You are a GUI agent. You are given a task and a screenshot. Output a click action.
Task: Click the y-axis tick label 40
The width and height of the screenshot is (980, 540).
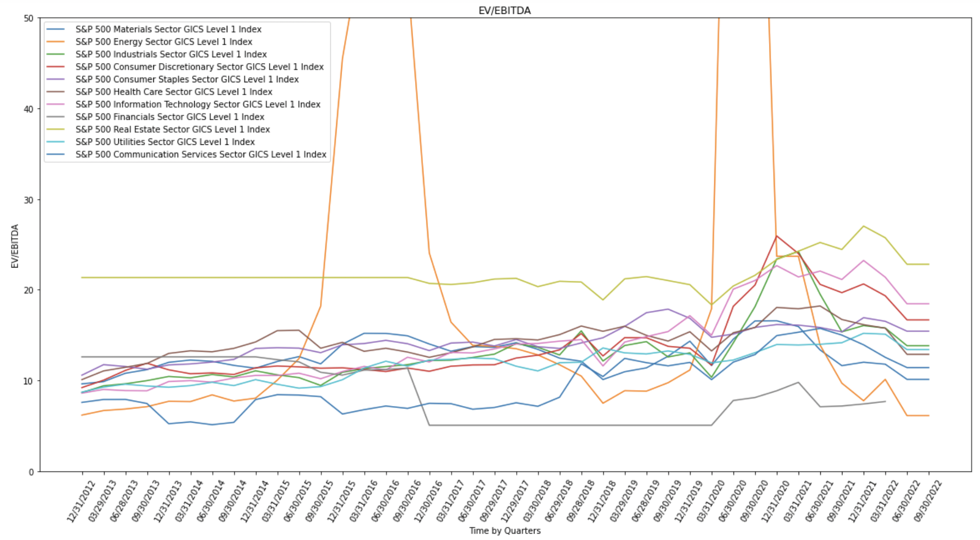(29, 109)
